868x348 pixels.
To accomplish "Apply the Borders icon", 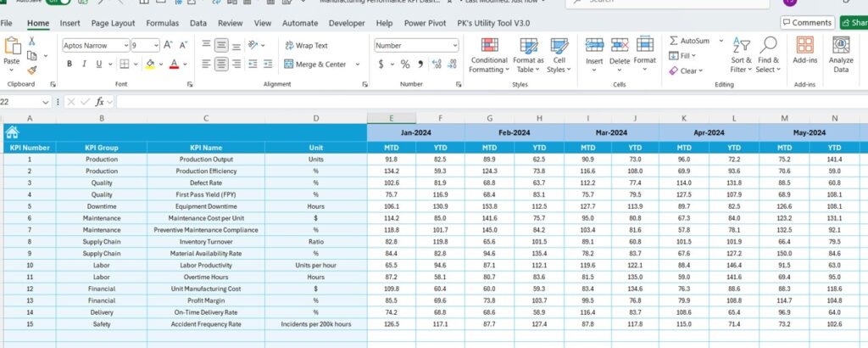I will (124, 65).
